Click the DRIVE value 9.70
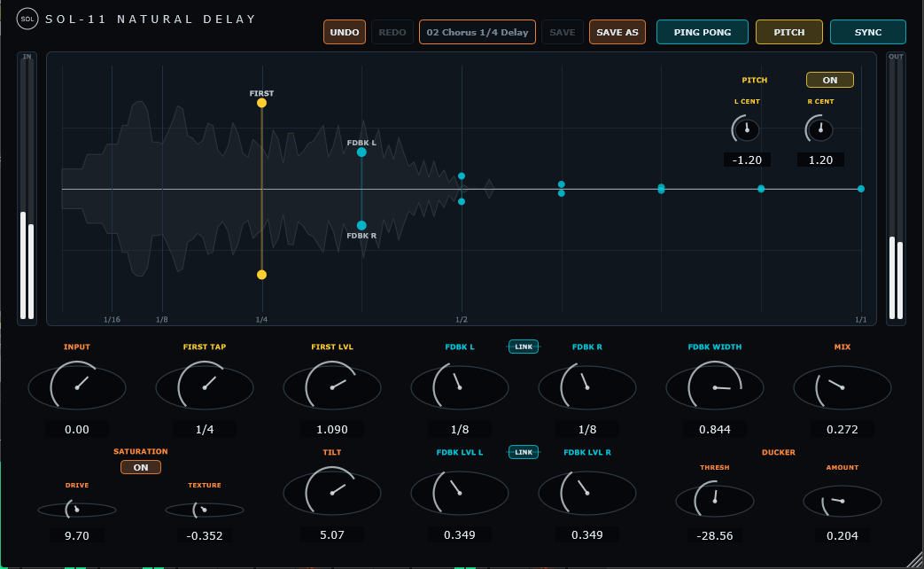The width and height of the screenshot is (924, 569). 76,535
